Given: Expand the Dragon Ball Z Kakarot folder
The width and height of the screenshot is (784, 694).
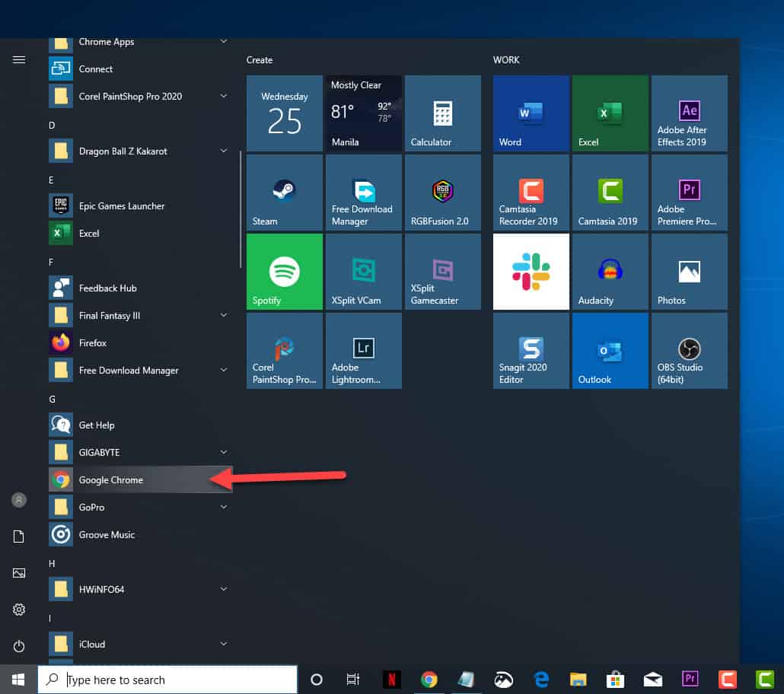Looking at the screenshot, I should (x=140, y=151).
